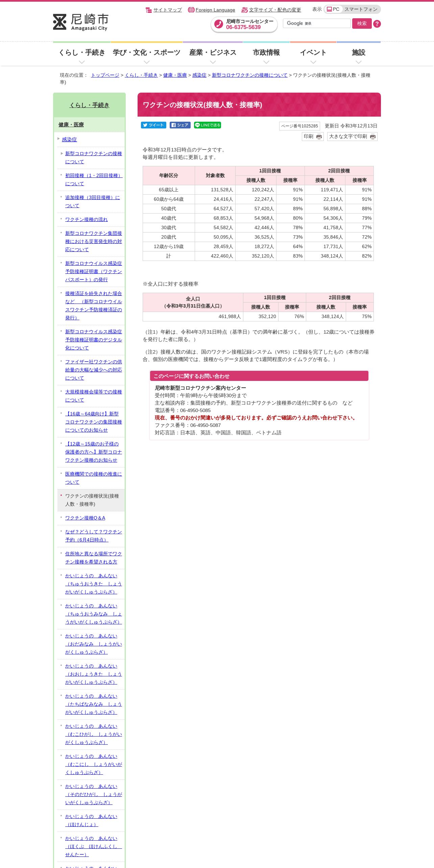Screen dimensions: 434x868
Task: Open かいじょうのあんない おだみなみ link
Action: click(x=93, y=644)
